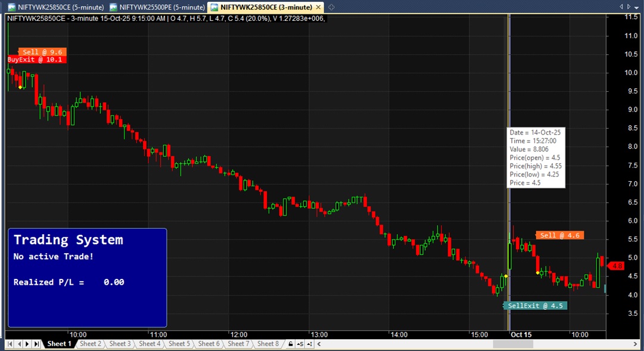644x351 pixels.
Task: Switch to NIFTYWK25500PE 5-minute tab
Action: [158, 7]
